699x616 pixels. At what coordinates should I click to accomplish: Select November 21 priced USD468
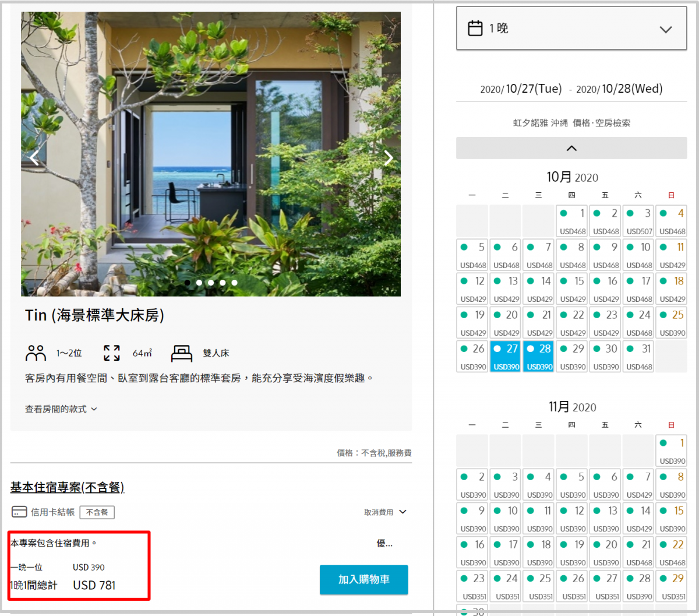[638, 552]
